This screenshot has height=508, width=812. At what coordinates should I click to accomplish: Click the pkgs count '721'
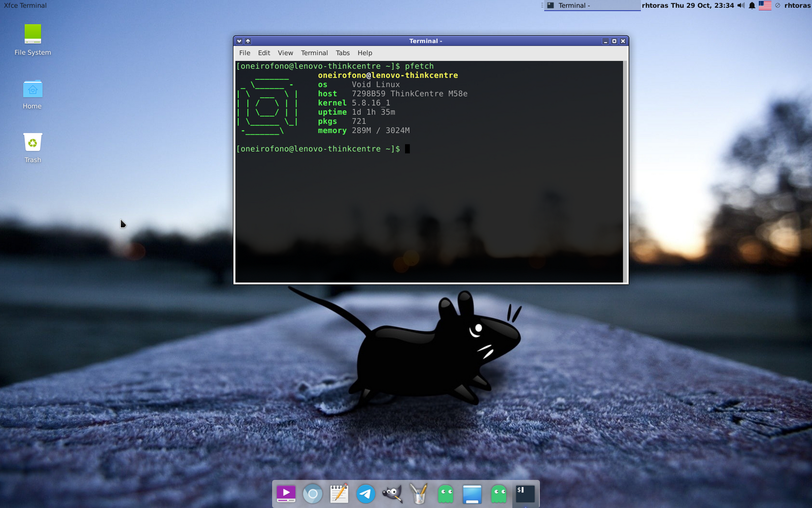359,121
